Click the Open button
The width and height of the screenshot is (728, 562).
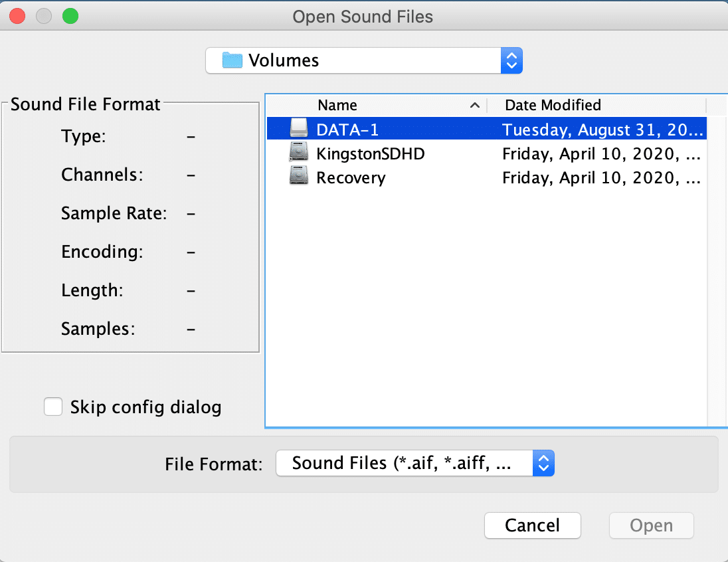[651, 525]
